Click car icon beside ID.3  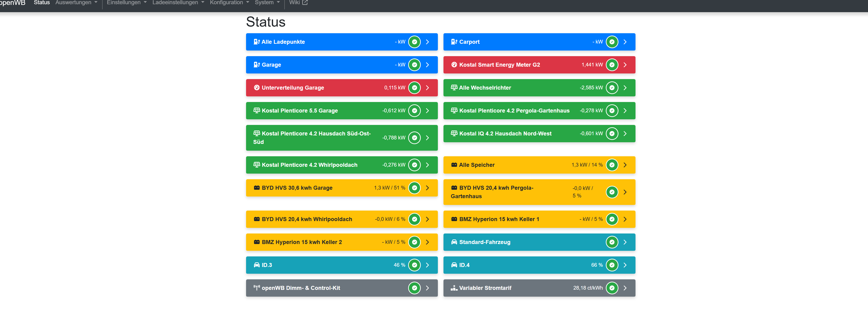(x=256, y=265)
